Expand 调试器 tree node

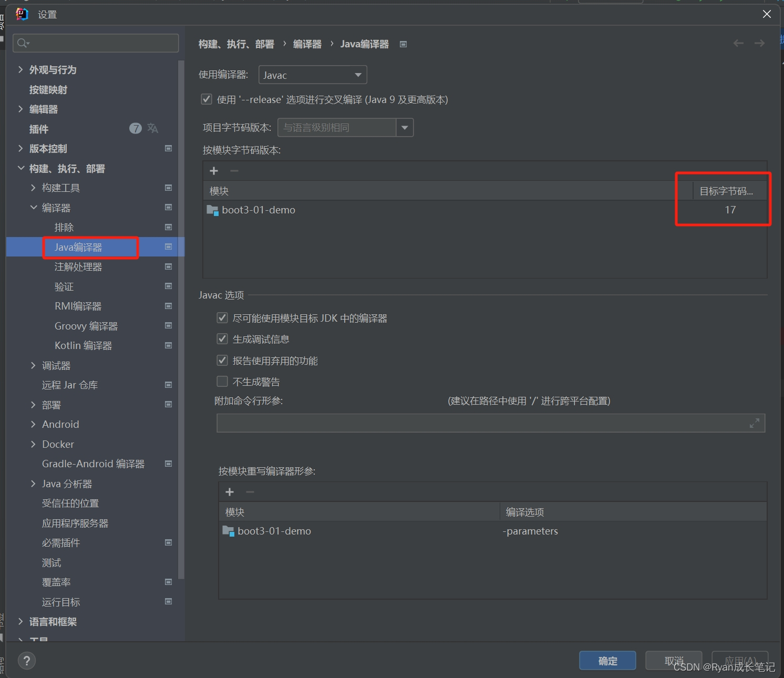coord(33,365)
